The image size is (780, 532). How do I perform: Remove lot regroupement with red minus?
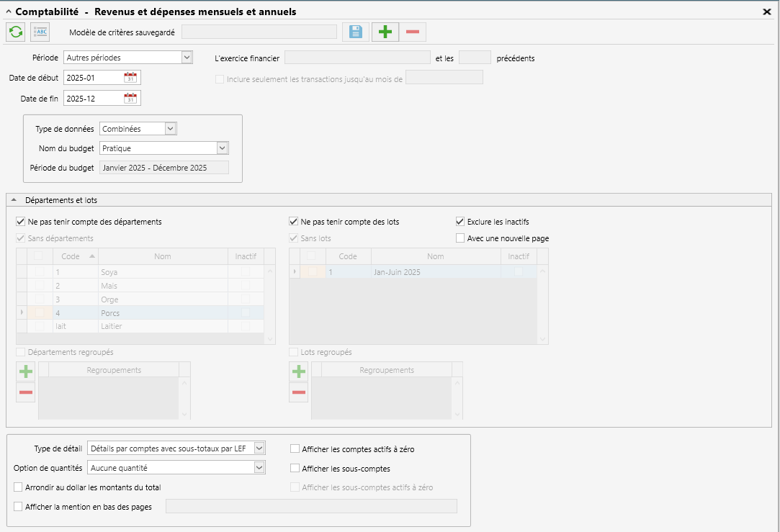coord(298,392)
